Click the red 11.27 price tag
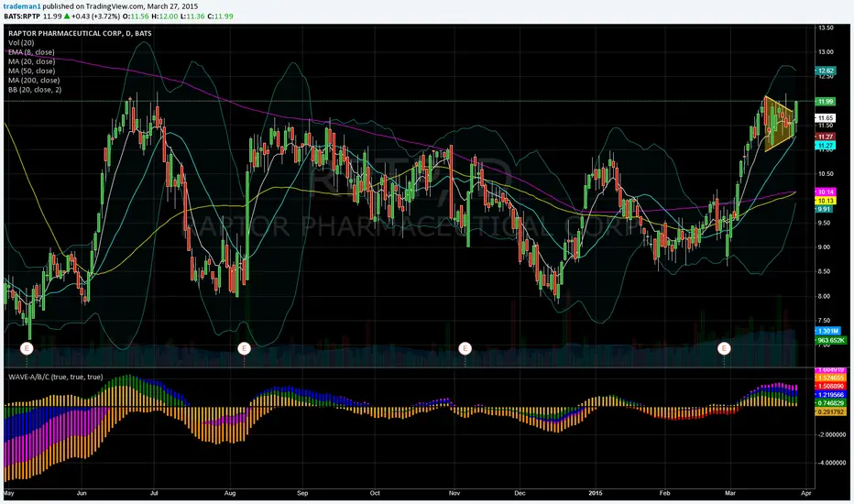 tap(826, 137)
